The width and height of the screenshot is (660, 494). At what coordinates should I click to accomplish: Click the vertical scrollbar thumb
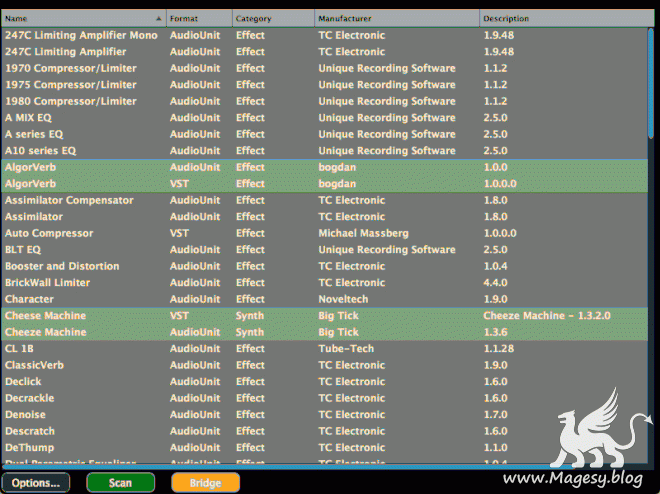pos(651,83)
